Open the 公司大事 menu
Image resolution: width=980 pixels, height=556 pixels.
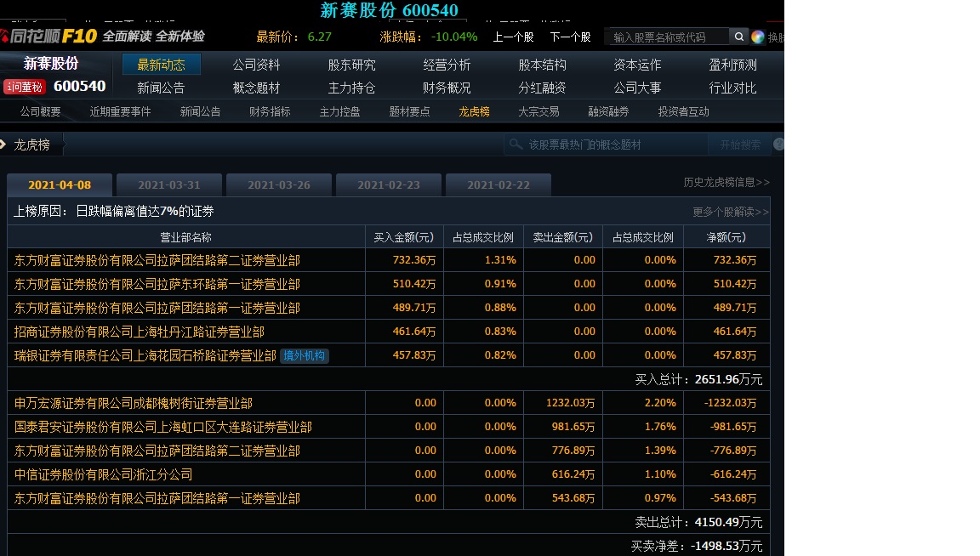coord(637,88)
